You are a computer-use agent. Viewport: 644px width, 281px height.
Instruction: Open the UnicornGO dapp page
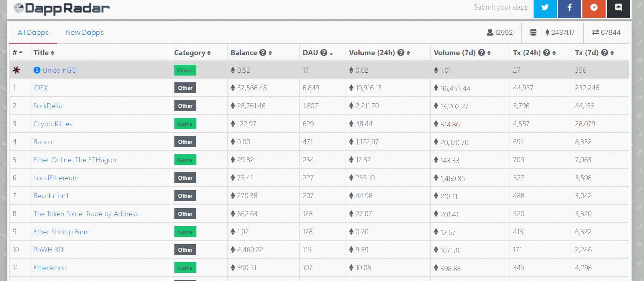click(x=60, y=70)
